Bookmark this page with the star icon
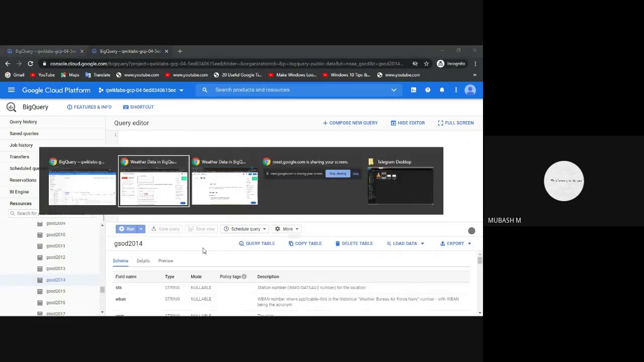The image size is (644, 362). coord(426,63)
